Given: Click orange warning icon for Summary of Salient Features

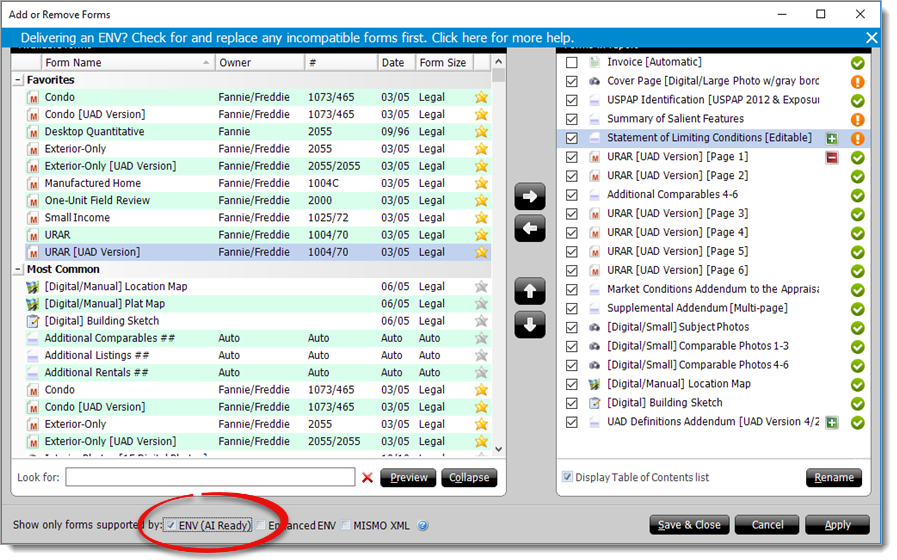Looking at the screenshot, I should click(x=857, y=120).
